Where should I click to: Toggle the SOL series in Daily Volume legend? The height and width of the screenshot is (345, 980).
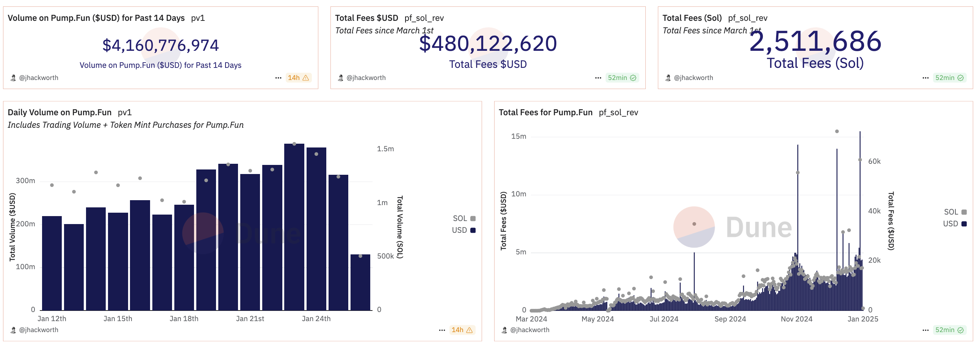click(464, 219)
